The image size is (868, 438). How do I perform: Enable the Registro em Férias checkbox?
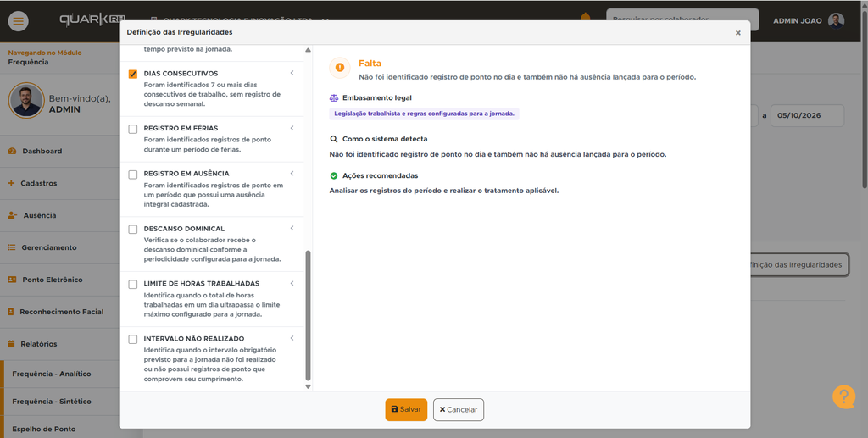(133, 129)
